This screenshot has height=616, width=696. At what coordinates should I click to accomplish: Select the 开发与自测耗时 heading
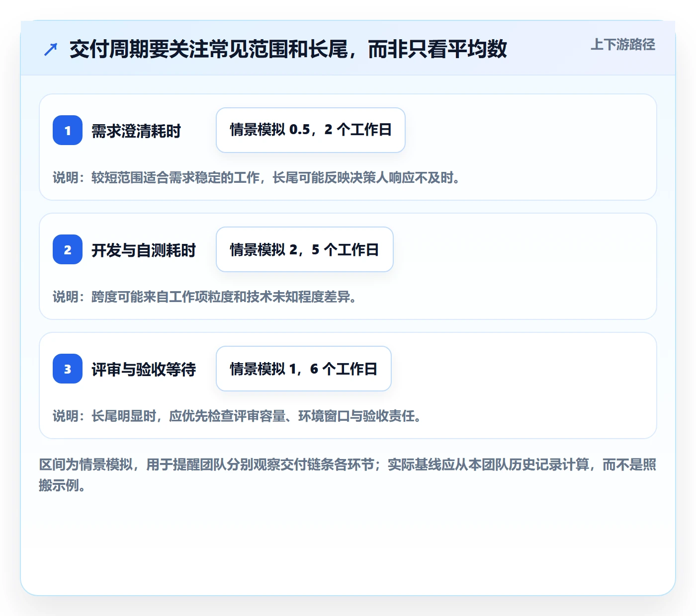pyautogui.click(x=144, y=250)
